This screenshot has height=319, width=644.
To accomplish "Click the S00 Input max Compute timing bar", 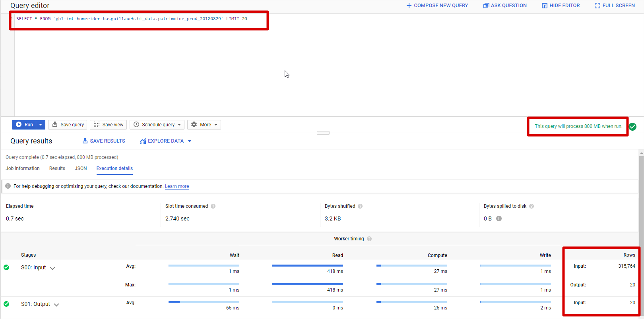I will (x=412, y=284).
